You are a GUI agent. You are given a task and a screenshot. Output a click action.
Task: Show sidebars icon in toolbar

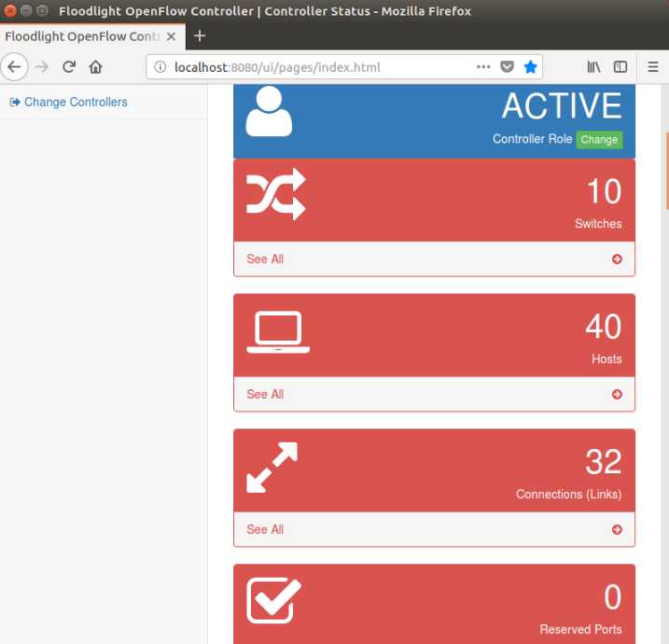coord(620,67)
